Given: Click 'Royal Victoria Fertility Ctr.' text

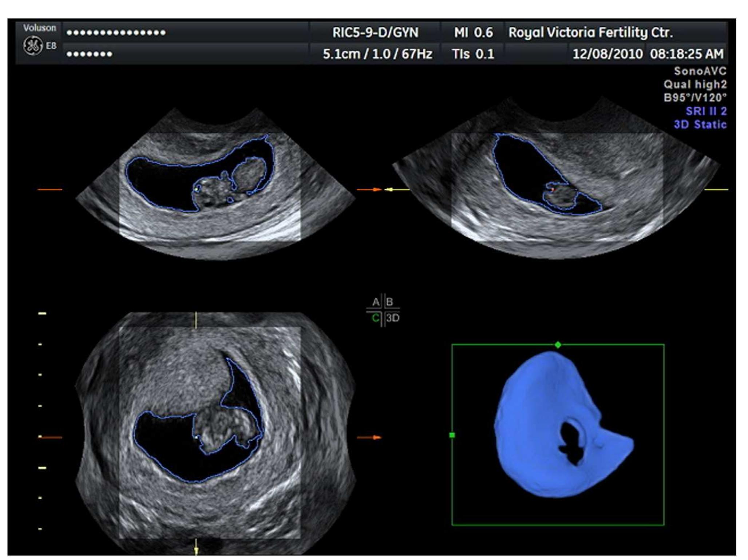Looking at the screenshot, I should click(590, 33).
